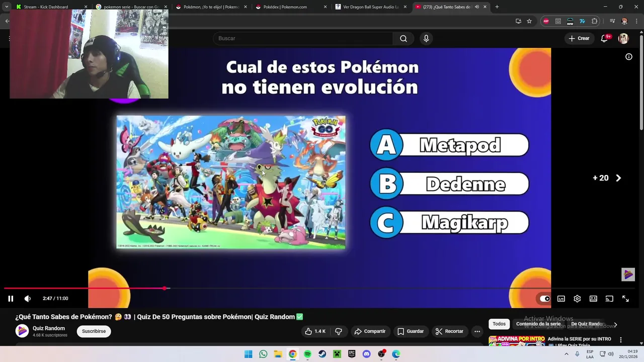
Task: Switch to theater mode
Action: pos(593,299)
